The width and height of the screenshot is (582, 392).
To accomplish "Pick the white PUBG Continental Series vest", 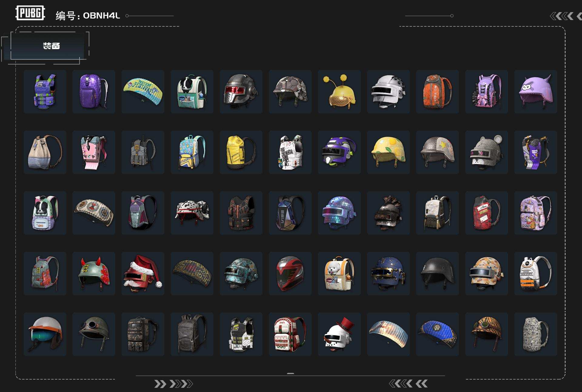I will point(290,152).
